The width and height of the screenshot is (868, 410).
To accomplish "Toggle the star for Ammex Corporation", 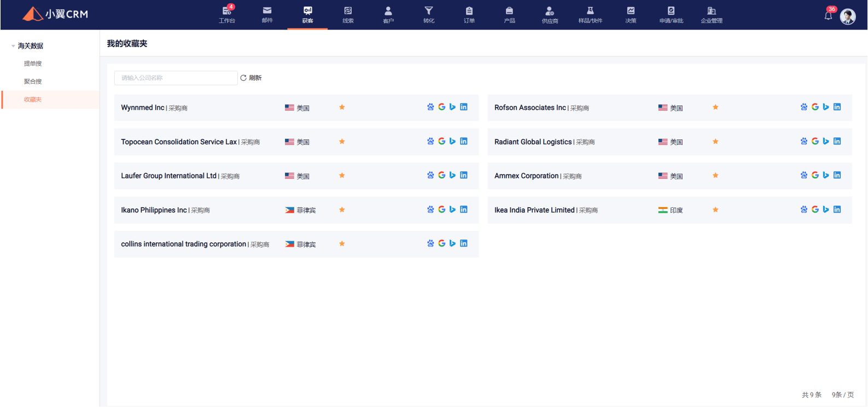I will click(715, 175).
